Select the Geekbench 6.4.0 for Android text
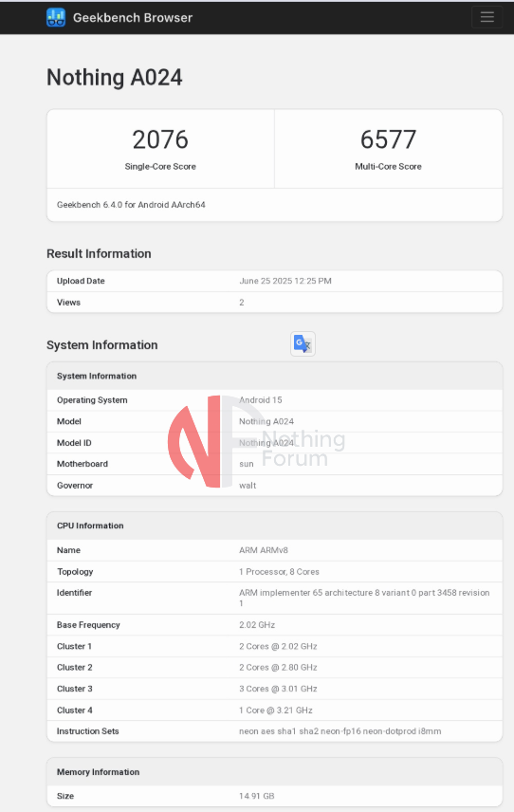The width and height of the screenshot is (514, 812). tap(131, 205)
